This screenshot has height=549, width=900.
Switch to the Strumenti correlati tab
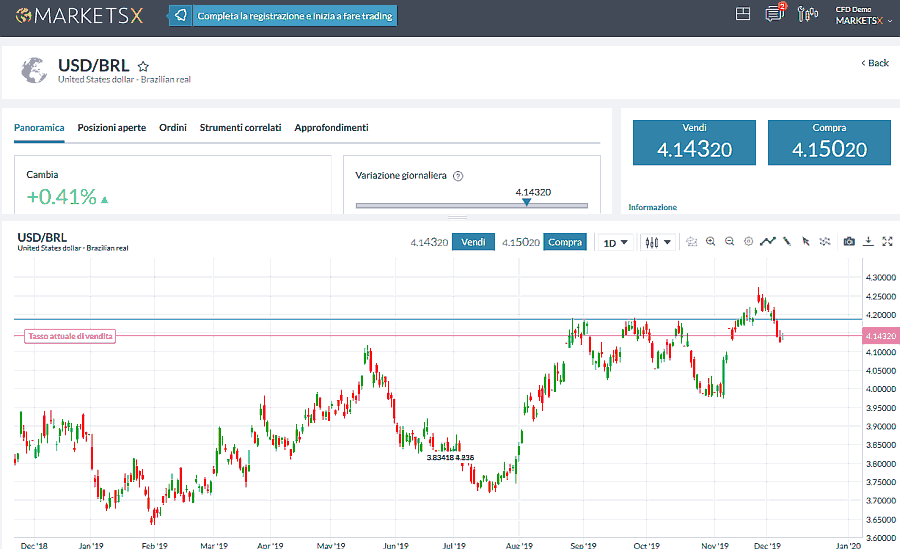click(x=240, y=128)
